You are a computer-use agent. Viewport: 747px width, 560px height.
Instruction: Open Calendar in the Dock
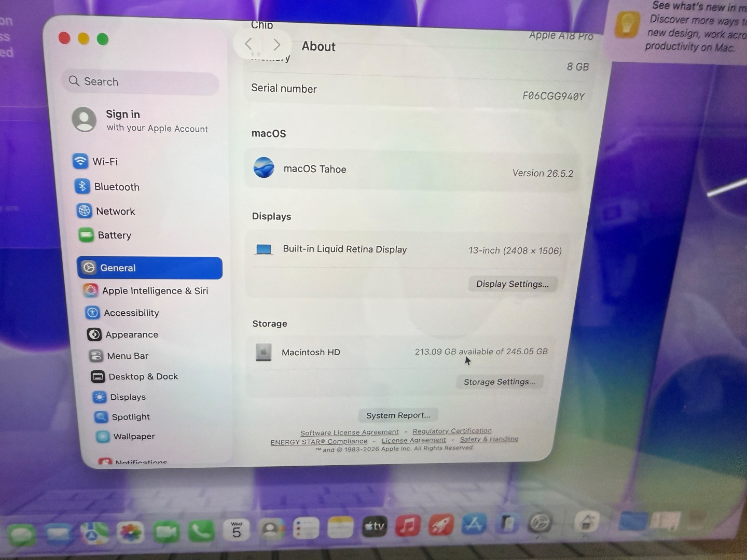[237, 530]
